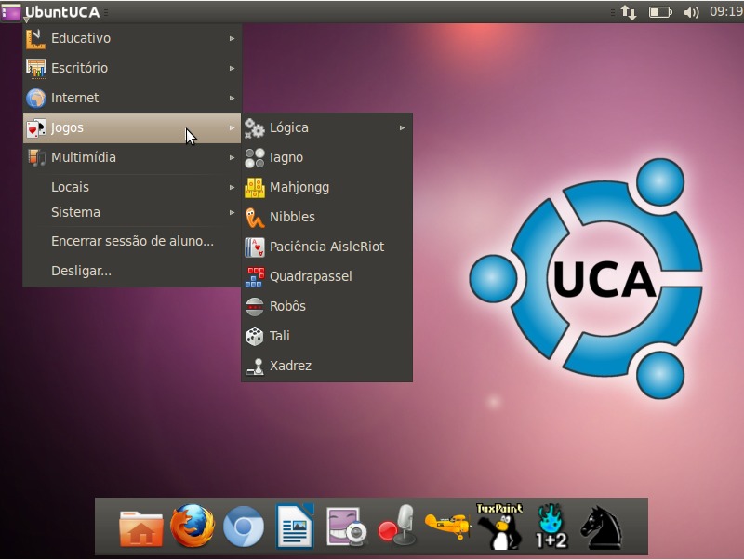744x560 pixels.
Task: Click the Escritório spreadsheet chart icon
Action: [x=36, y=68]
